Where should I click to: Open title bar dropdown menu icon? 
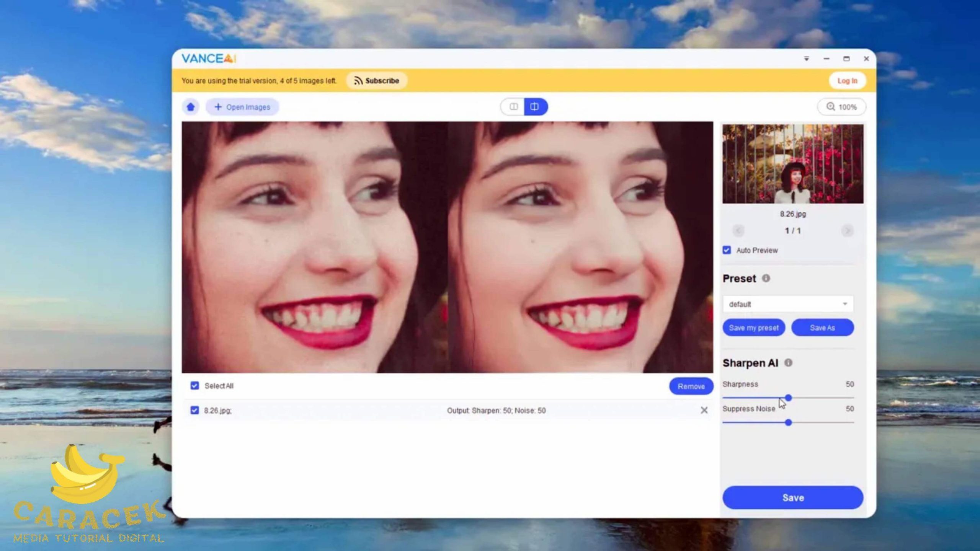pos(806,59)
